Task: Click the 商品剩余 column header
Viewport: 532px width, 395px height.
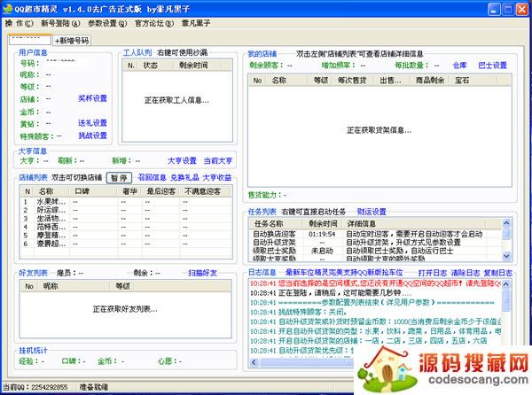Action: [x=430, y=81]
